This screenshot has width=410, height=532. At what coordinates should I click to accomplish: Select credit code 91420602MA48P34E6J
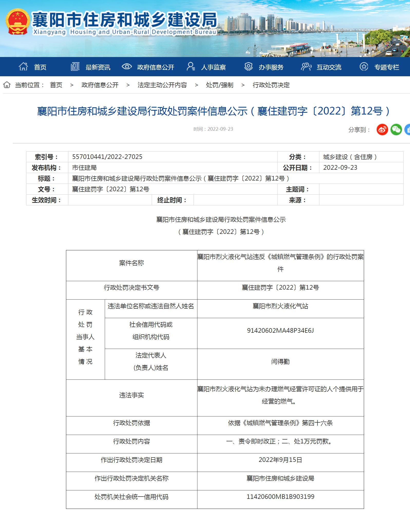(x=281, y=331)
